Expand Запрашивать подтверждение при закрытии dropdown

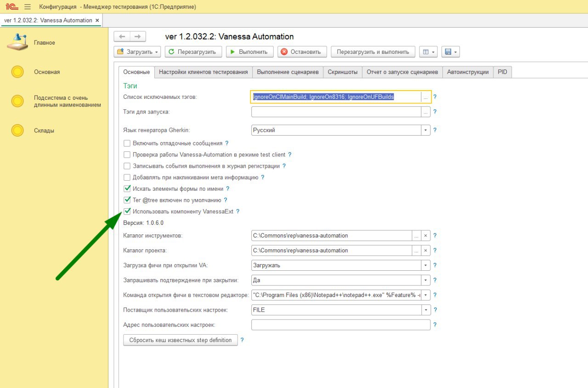click(426, 280)
